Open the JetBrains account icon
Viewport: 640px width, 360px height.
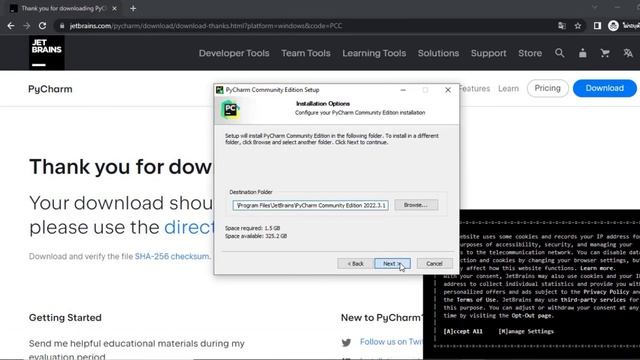pos(582,53)
